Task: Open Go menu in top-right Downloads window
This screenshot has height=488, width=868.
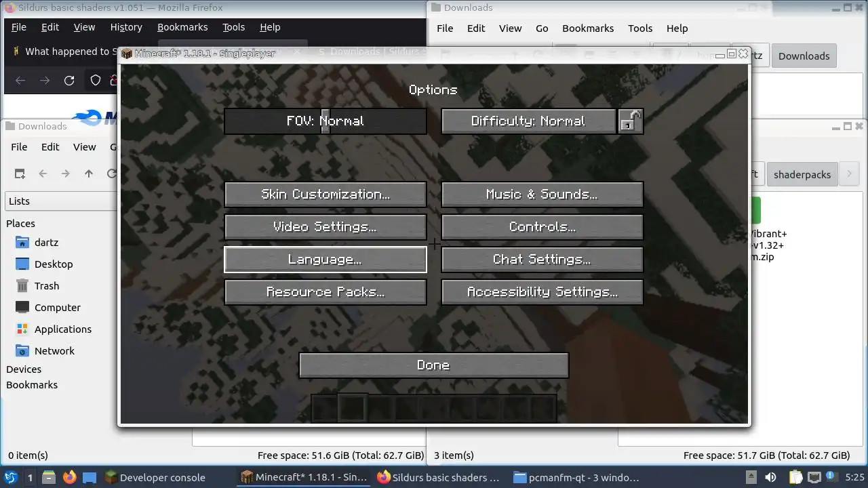Action: pos(542,28)
